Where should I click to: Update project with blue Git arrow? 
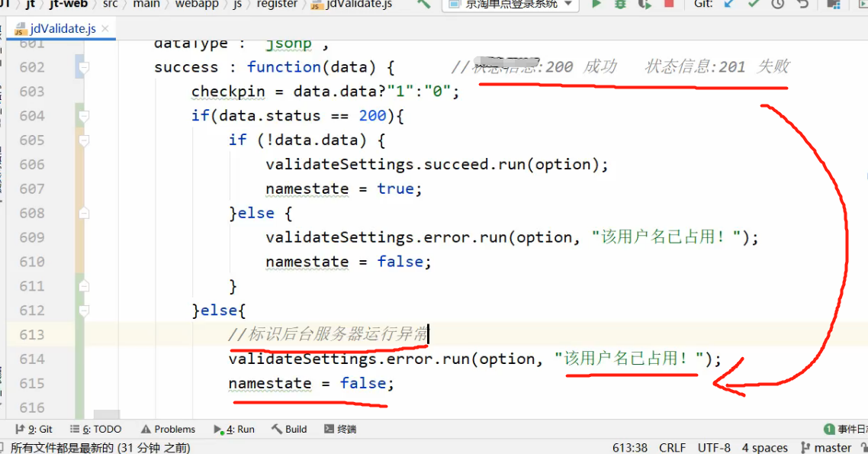pos(729,4)
